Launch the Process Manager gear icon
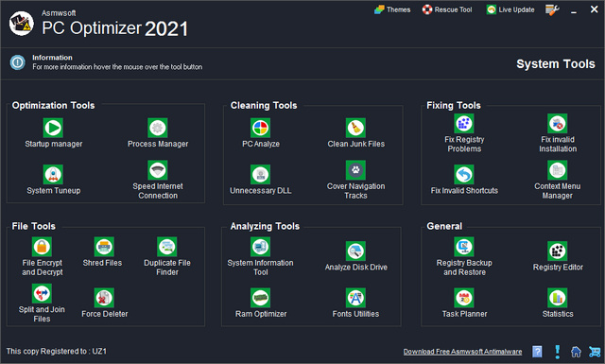 158,128
